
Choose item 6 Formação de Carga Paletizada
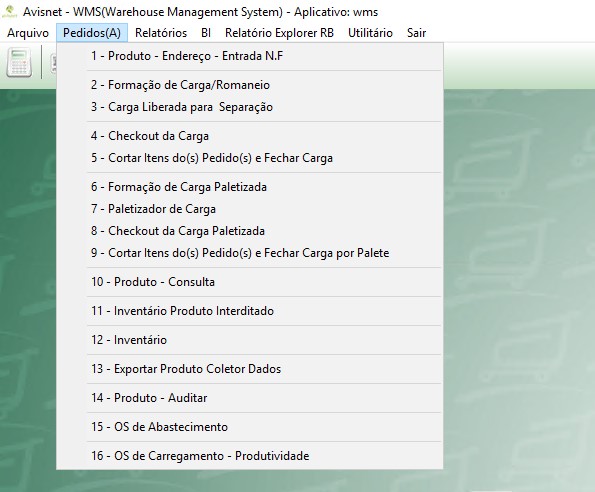point(250,187)
